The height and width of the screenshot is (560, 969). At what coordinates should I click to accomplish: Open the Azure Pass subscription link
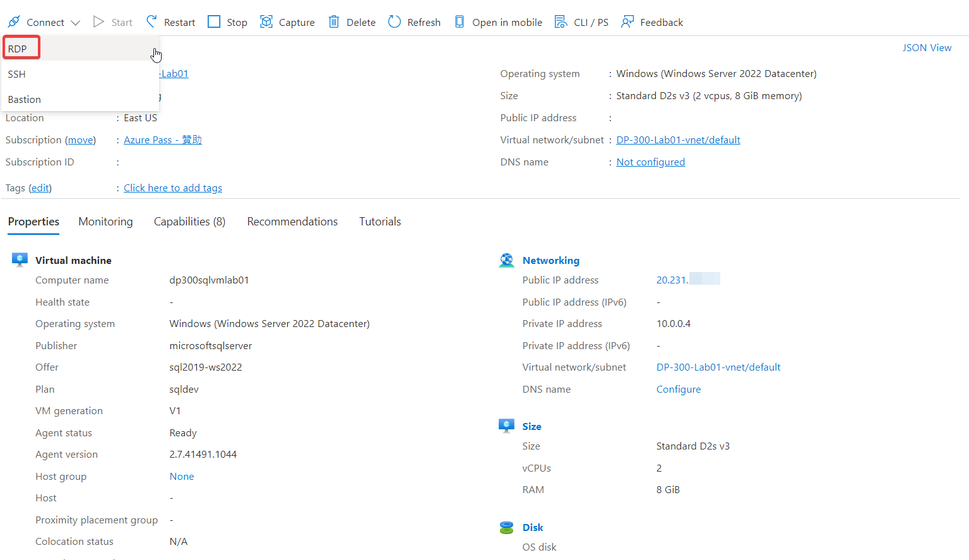(x=162, y=140)
